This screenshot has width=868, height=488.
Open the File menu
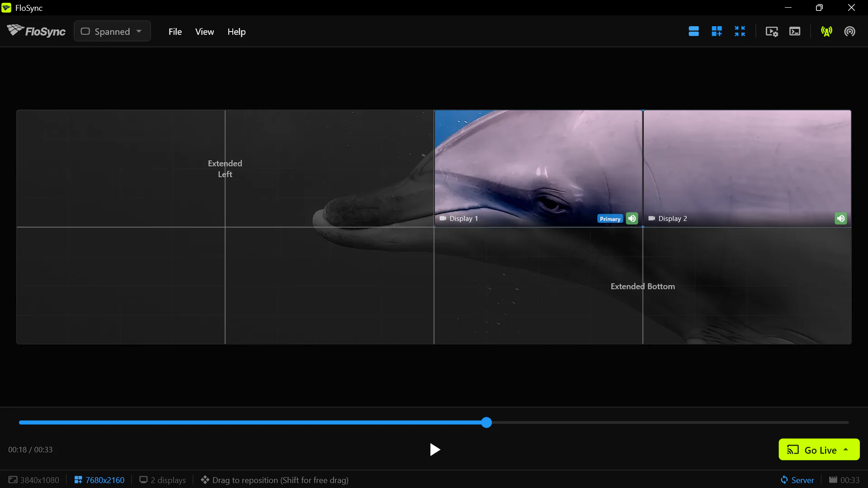(x=175, y=32)
